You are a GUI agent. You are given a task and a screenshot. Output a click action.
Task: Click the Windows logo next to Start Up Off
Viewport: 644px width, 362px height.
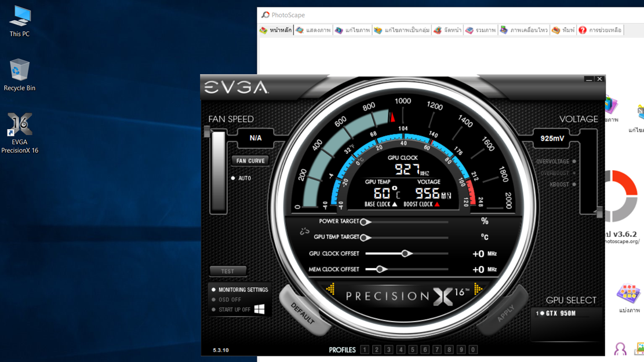tap(259, 309)
